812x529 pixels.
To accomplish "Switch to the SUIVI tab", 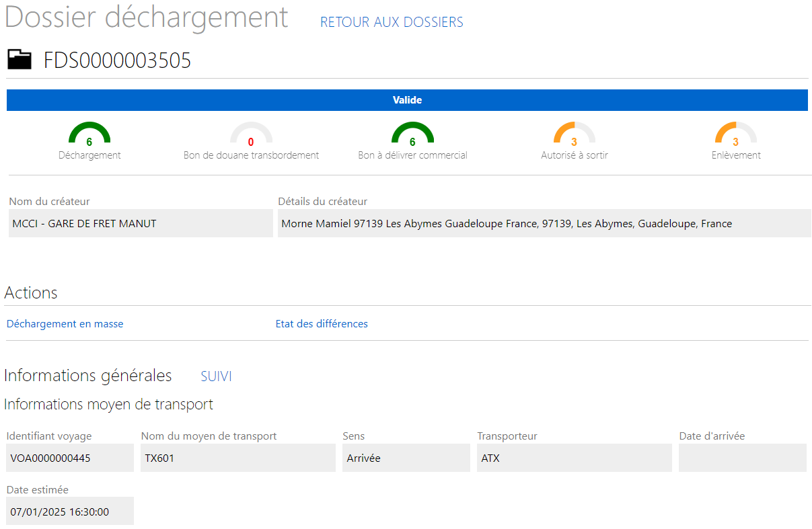I will click(216, 376).
